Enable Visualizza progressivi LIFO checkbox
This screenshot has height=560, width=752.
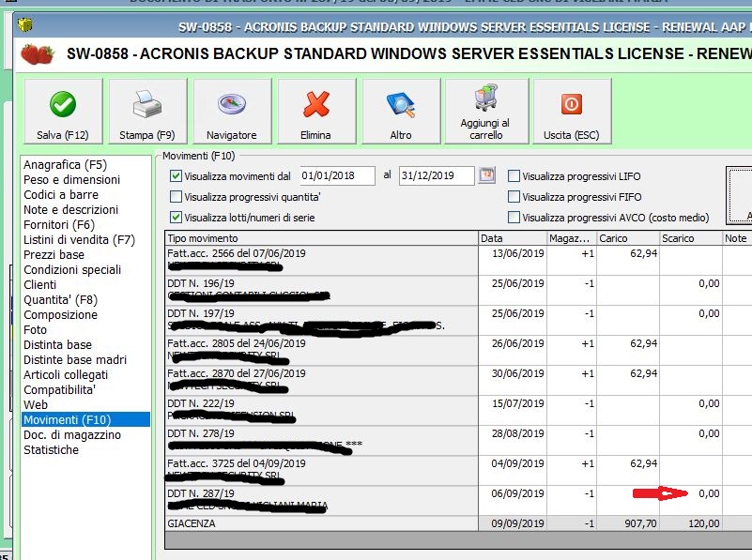click(514, 175)
